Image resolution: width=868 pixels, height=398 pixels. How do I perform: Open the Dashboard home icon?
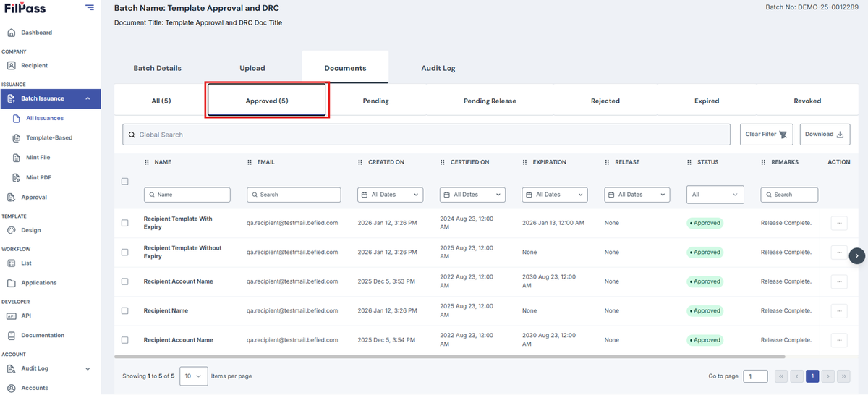coord(11,33)
